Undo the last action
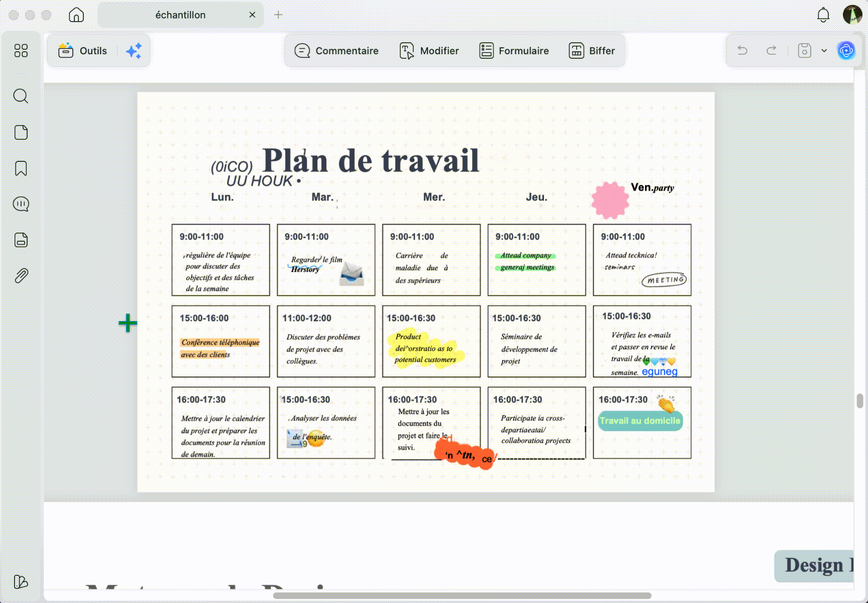 click(742, 50)
